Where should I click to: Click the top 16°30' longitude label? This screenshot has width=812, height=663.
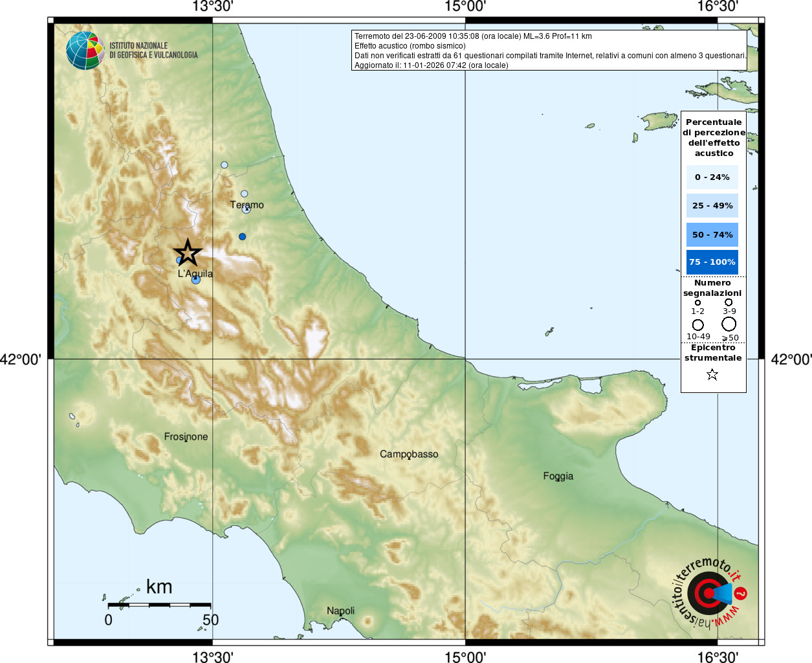(x=718, y=6)
